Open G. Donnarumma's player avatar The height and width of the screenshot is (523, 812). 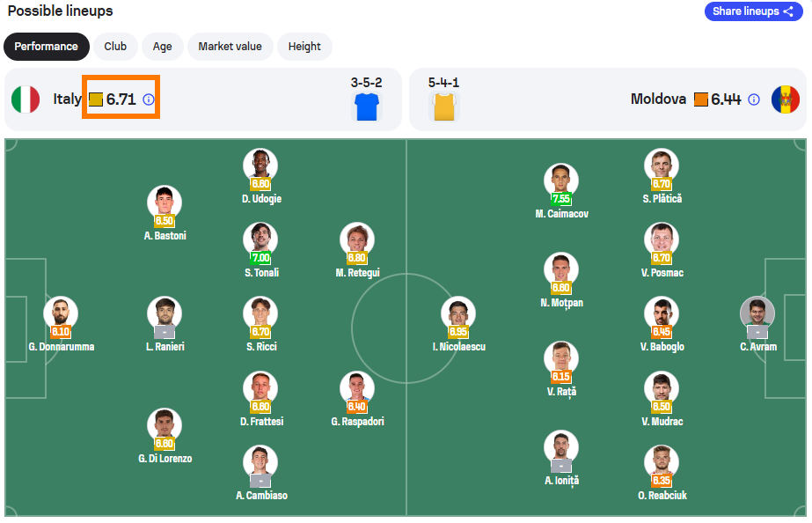point(61,313)
